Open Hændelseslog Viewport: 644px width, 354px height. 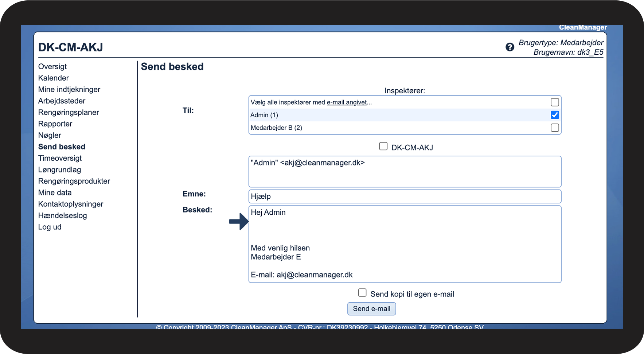63,215
